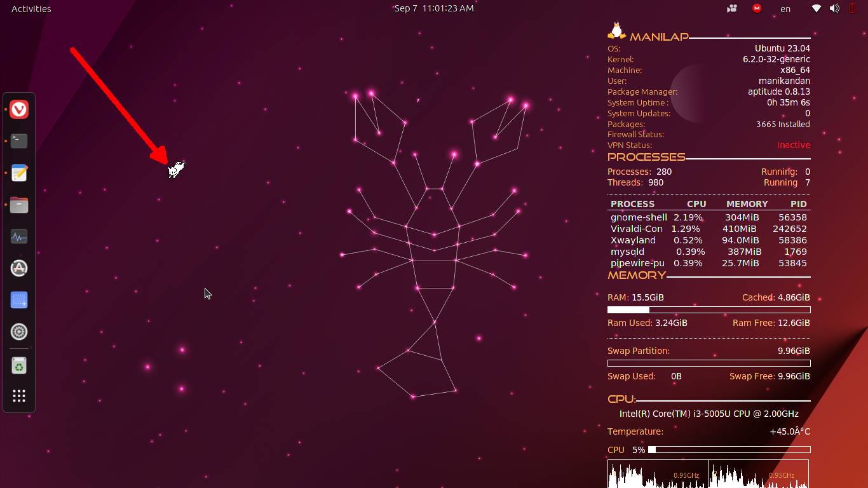Click the 'pipewire-pu' process row
868x488 pixels.
(709, 263)
